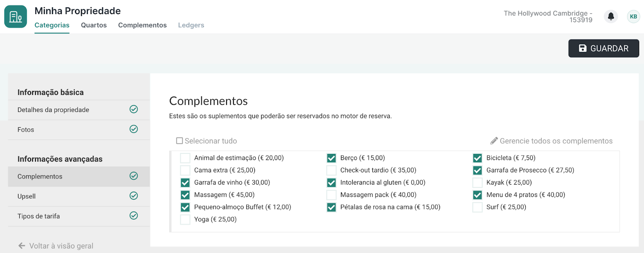Click the checkmark icon beside Upsell
Image resolution: width=644 pixels, height=253 pixels.
(134, 196)
